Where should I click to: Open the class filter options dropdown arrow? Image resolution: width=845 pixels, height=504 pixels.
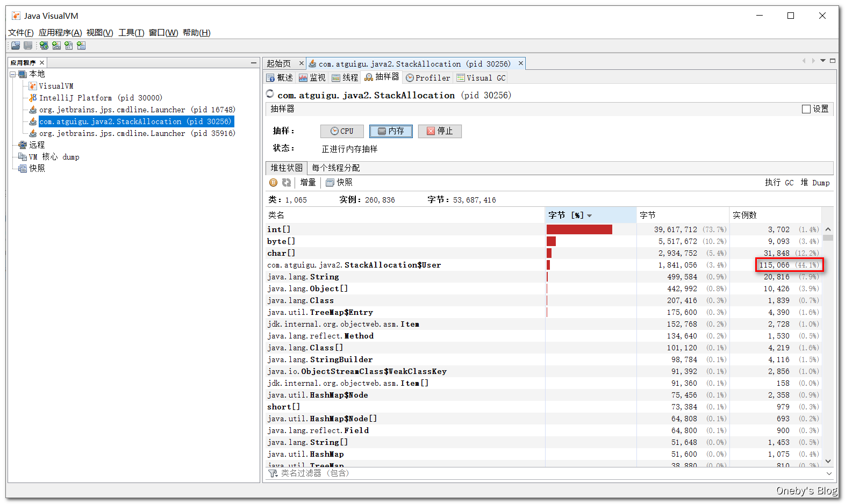coord(828,473)
